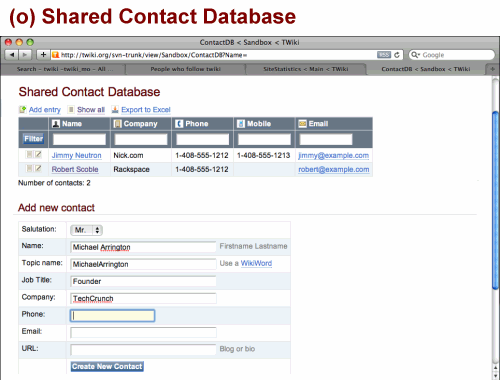Click the Mobile column header
The image size is (500, 380).
[x=264, y=124]
